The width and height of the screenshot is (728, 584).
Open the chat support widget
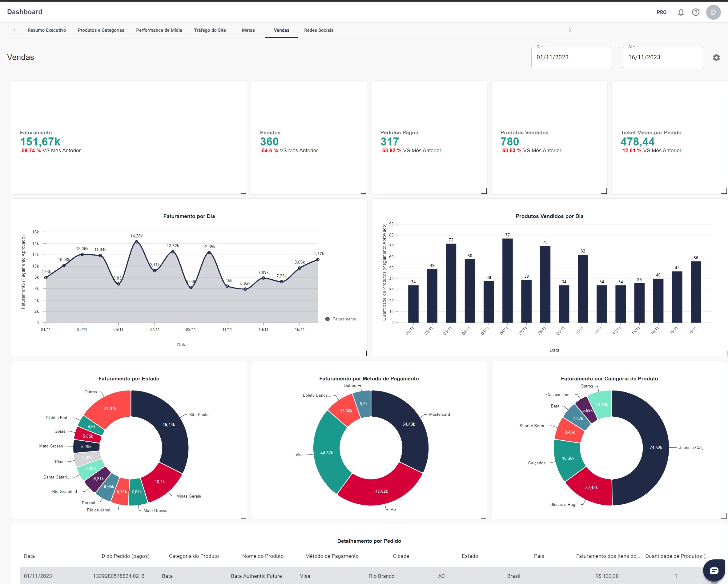(714, 570)
